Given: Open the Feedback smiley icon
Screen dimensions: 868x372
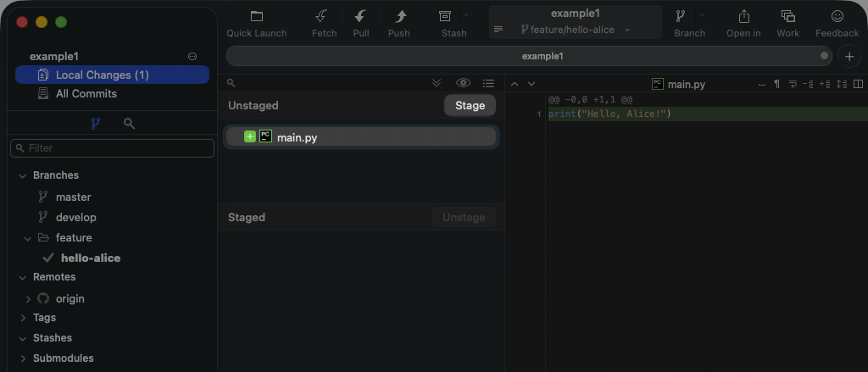Looking at the screenshot, I should point(837,17).
